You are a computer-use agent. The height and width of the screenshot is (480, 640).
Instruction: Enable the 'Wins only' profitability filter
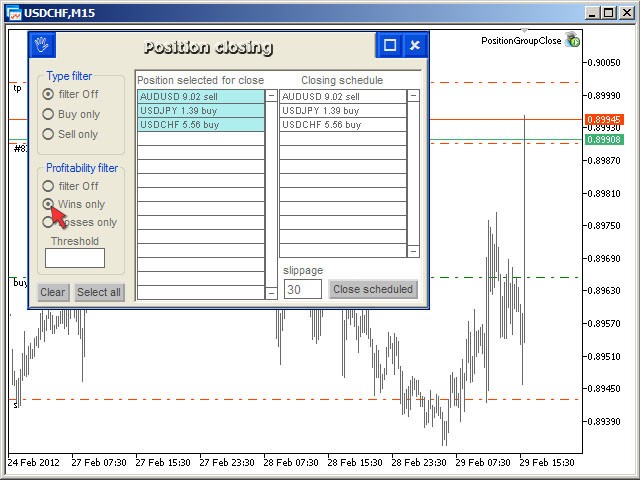pyautogui.click(x=48, y=204)
